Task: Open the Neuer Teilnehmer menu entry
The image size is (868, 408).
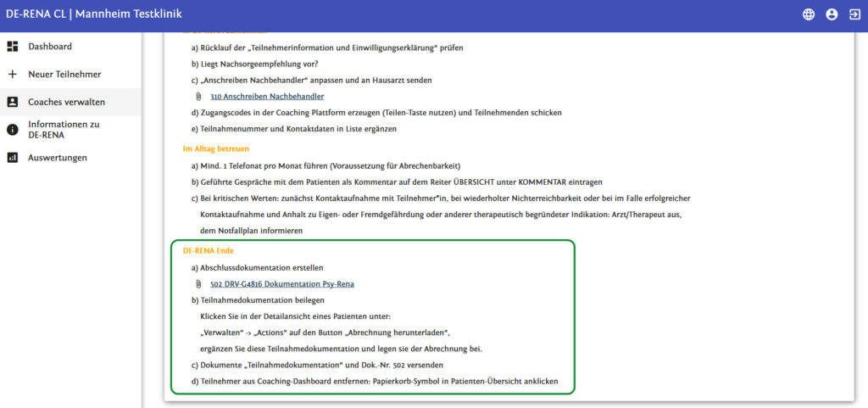Action: click(x=64, y=74)
